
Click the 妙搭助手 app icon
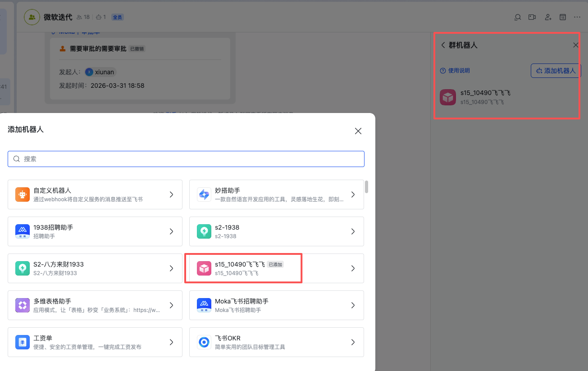coord(204,195)
